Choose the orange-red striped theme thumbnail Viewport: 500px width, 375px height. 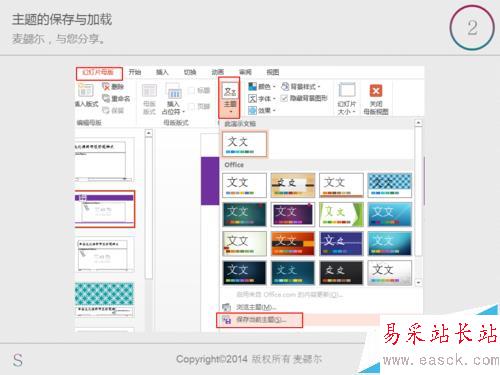coord(293,244)
